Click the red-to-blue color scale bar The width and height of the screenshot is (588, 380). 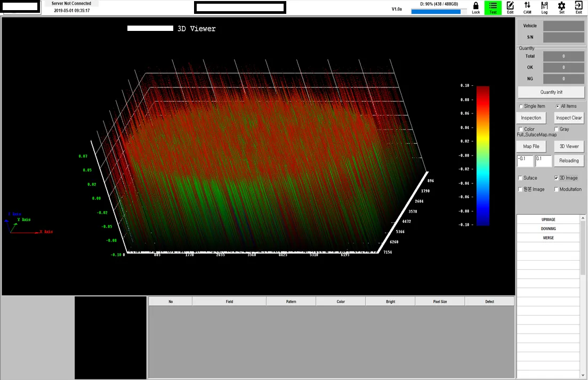pos(482,155)
